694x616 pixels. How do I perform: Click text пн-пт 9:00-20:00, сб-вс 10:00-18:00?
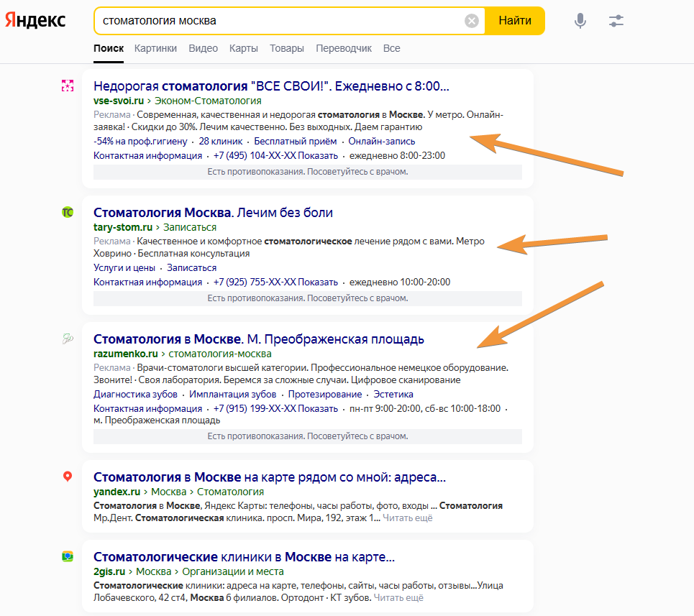pyautogui.click(x=425, y=408)
